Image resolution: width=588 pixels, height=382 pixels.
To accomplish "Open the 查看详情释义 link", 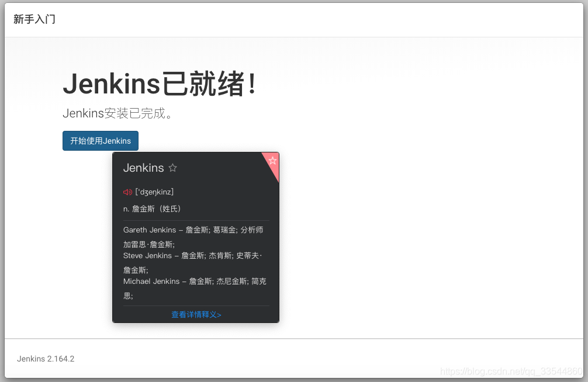I will [x=196, y=314].
